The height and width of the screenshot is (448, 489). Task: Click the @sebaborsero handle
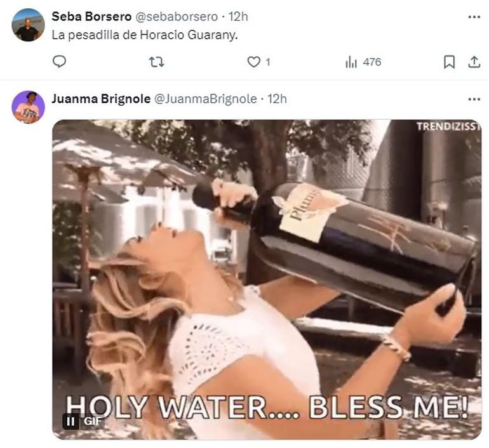(x=176, y=16)
